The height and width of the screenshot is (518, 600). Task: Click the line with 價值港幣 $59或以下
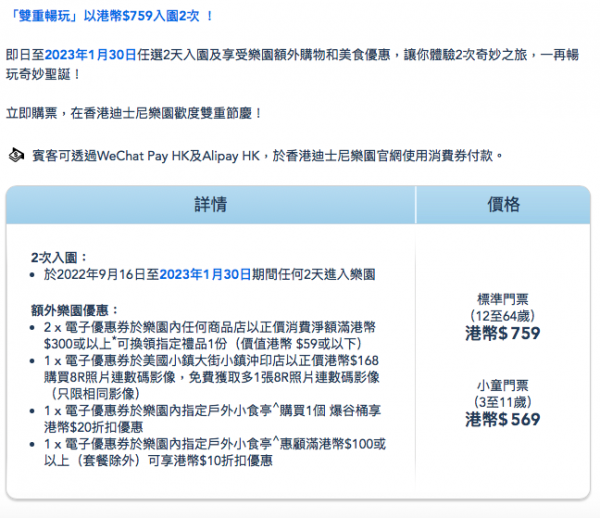203,344
